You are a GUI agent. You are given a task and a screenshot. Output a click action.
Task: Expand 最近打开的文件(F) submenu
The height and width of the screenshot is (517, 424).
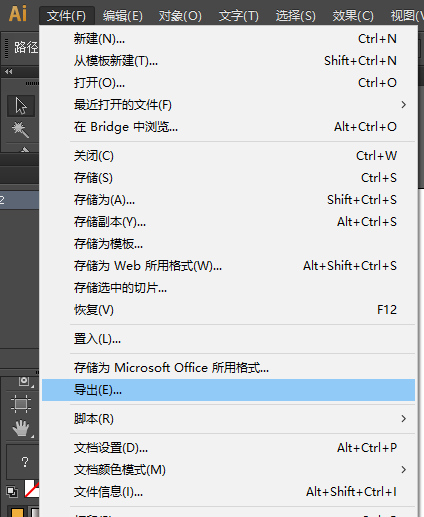coord(228,105)
